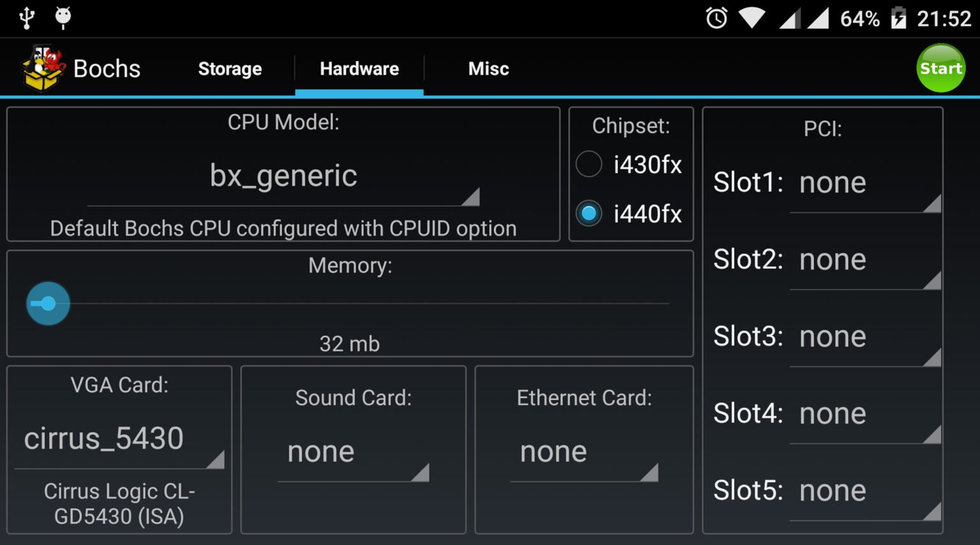Open the Sound Card selection dropdown
The width and height of the screenshot is (980, 545).
point(353,452)
